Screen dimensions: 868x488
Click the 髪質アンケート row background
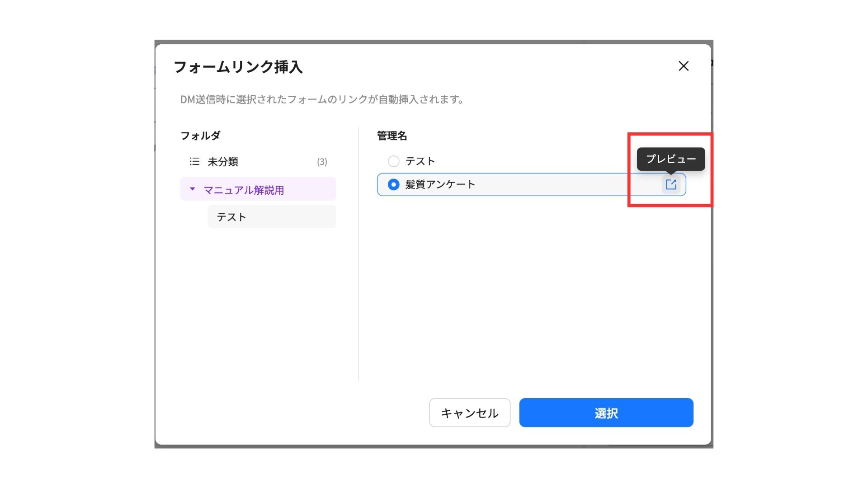[x=565, y=184]
